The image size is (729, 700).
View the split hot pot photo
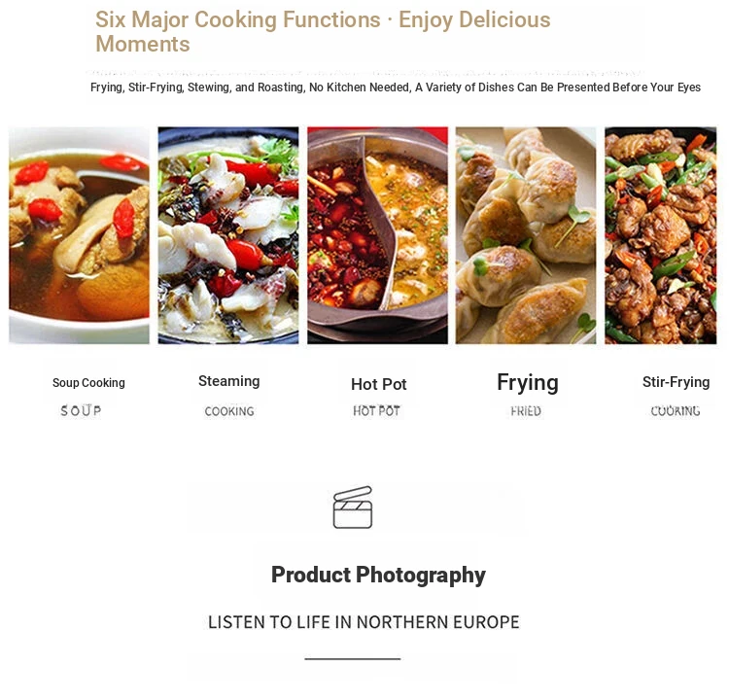click(x=377, y=235)
